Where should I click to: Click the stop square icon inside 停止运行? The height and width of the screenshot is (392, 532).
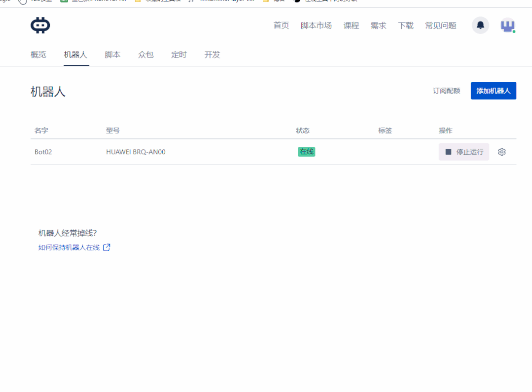pos(449,152)
